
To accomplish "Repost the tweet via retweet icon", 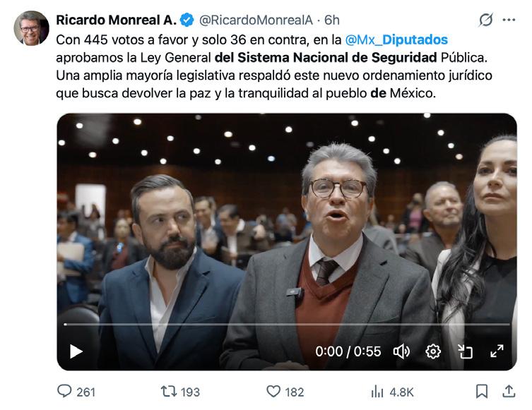I will (169, 392).
